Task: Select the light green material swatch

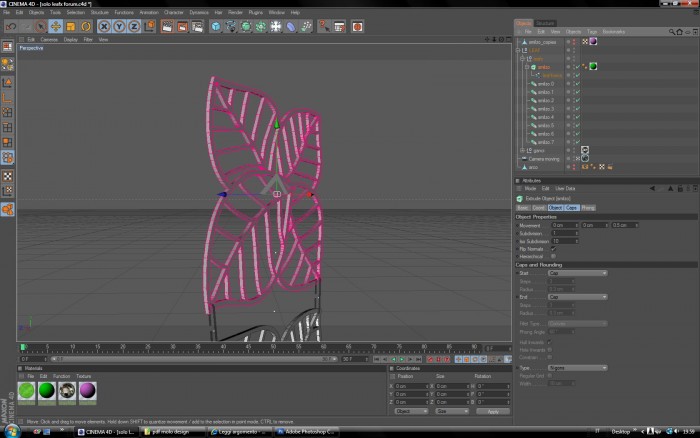Action: click(26, 391)
